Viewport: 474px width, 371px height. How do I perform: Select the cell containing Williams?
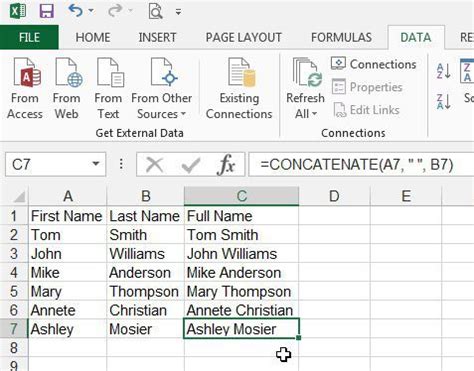pos(146,254)
